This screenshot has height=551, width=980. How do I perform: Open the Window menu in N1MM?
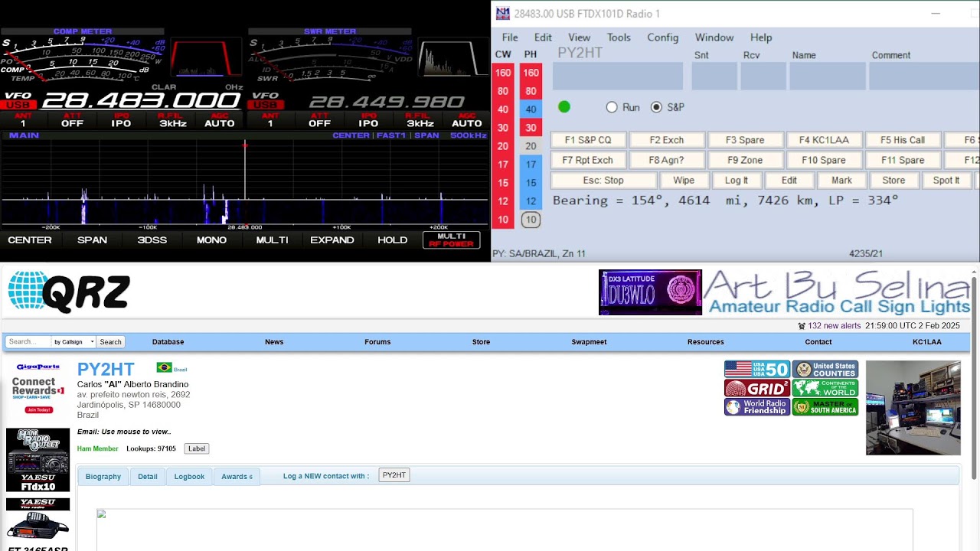tap(714, 37)
